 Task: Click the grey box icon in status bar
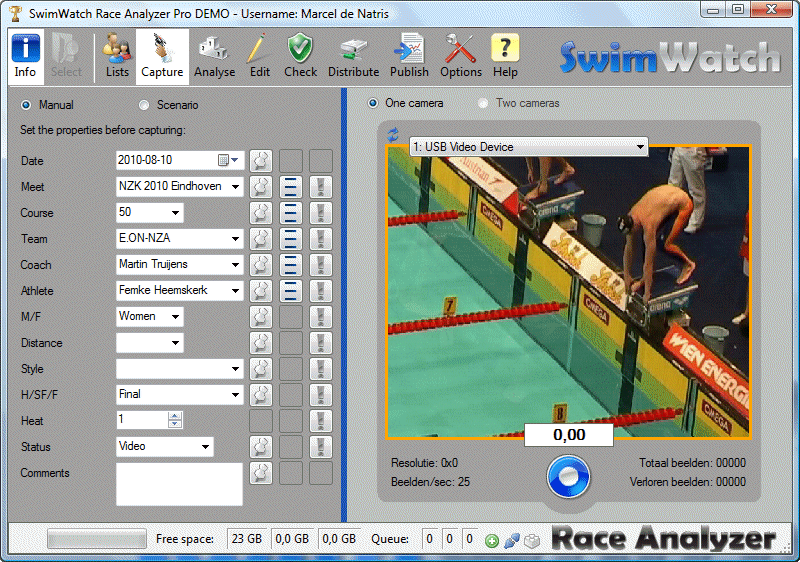tap(532, 541)
